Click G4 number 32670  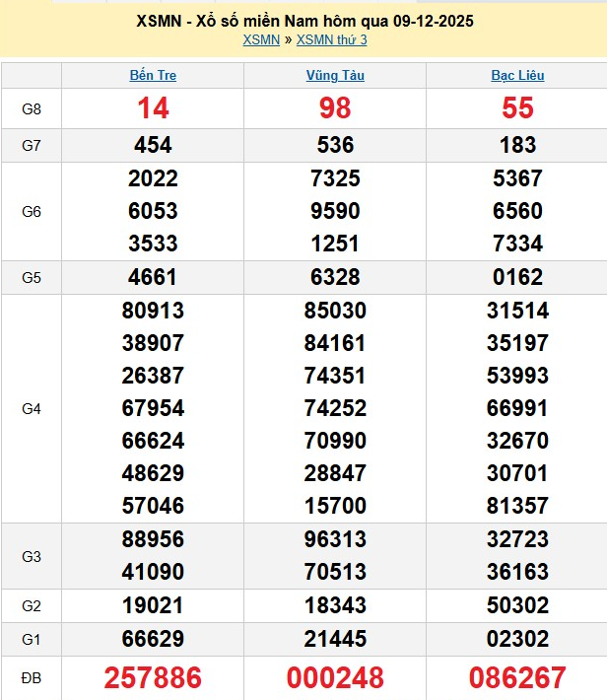517,441
